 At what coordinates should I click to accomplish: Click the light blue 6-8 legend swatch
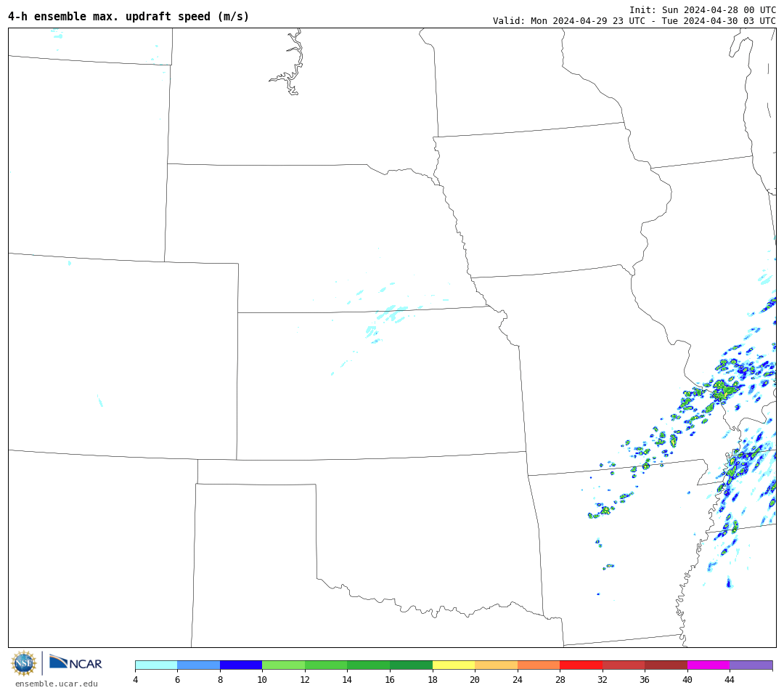point(198,665)
